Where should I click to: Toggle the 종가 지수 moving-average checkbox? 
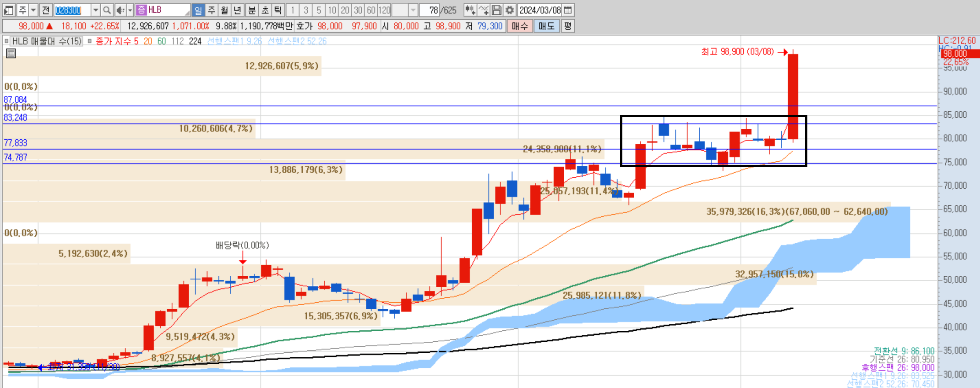pos(90,41)
